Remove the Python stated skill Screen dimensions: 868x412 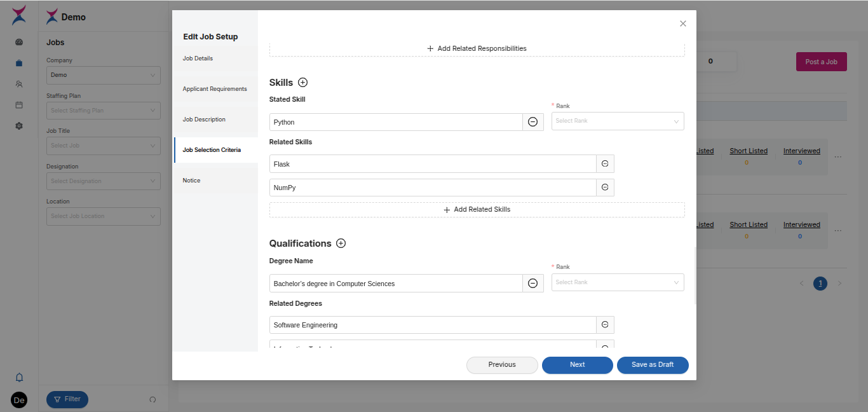532,122
